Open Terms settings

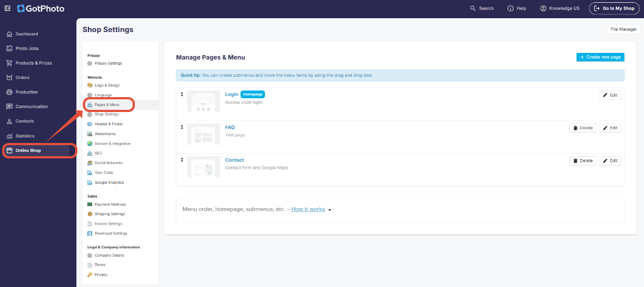click(100, 265)
